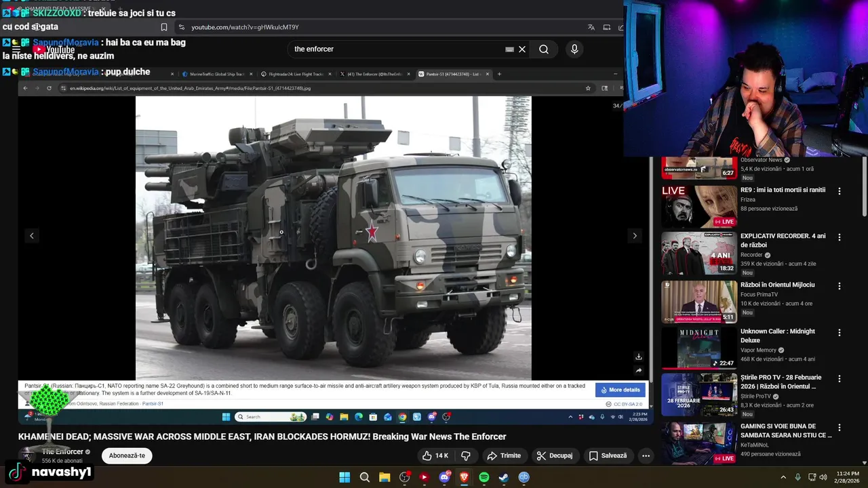Viewport: 868px width, 488px height.
Task: Open options menu for Război în Orientul video
Action: 840,286
